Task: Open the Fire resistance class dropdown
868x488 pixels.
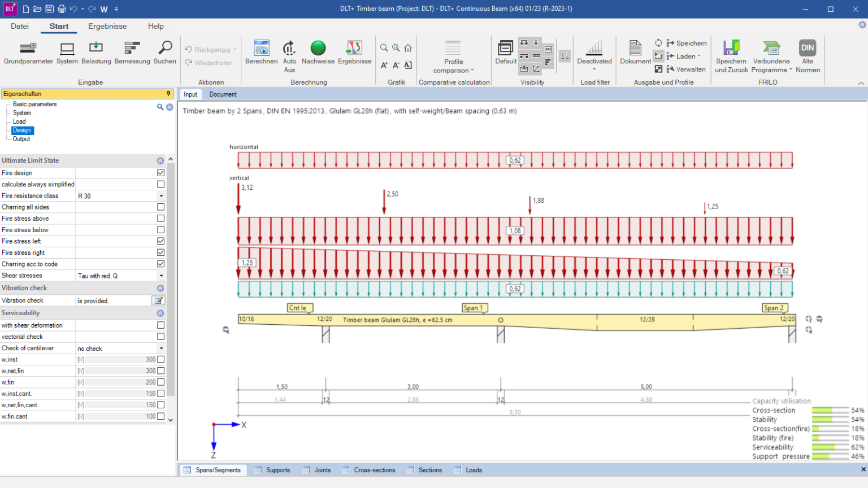Action: [x=161, y=196]
